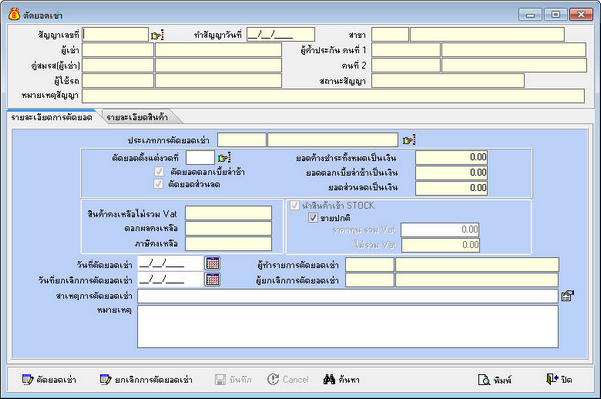
Task: Open contract number lookup icon beside สัญญาเลขที่
Action: (157, 35)
